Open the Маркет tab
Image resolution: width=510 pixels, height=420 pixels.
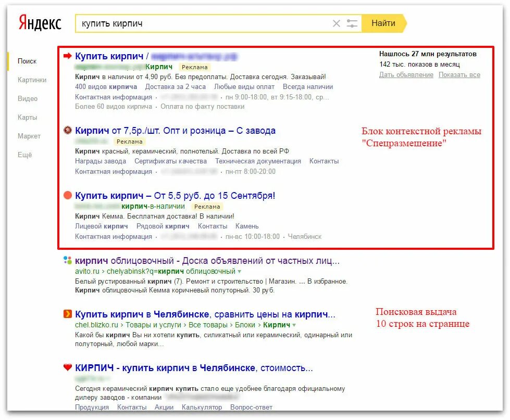(29, 136)
